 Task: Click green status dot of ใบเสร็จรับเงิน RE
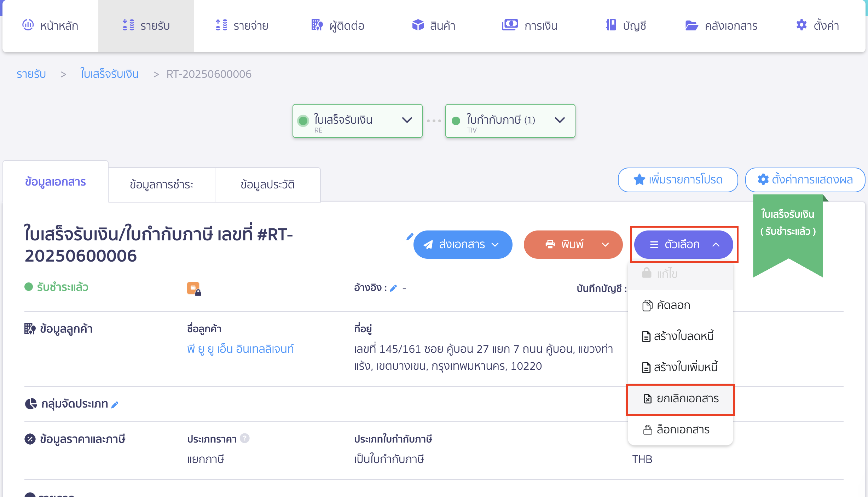(x=303, y=121)
